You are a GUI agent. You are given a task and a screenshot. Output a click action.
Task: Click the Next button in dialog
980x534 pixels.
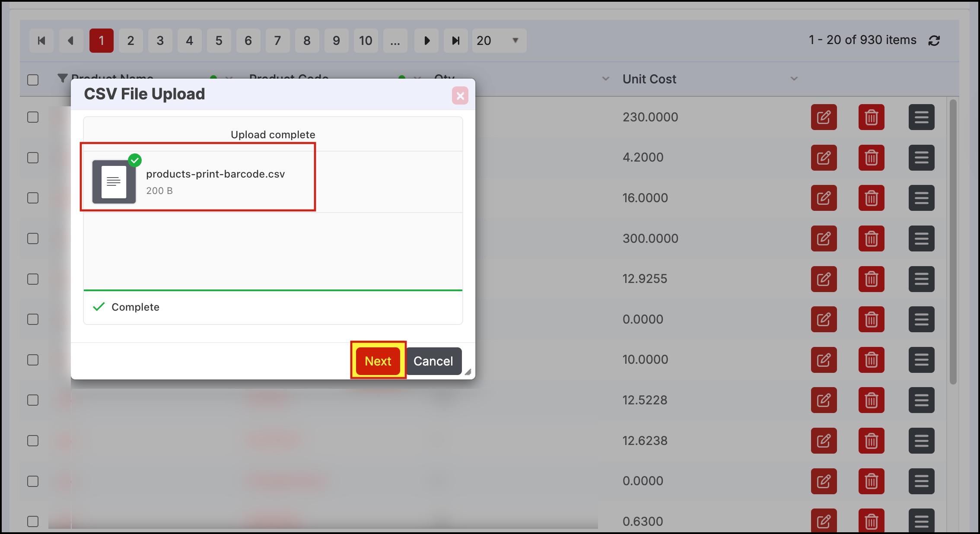coord(378,361)
